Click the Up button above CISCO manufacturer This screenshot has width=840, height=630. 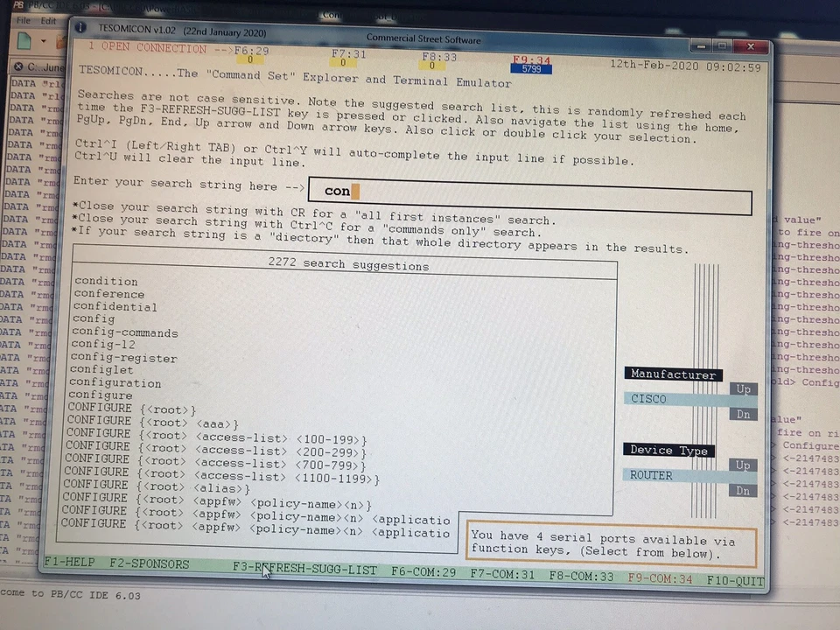[x=742, y=388]
